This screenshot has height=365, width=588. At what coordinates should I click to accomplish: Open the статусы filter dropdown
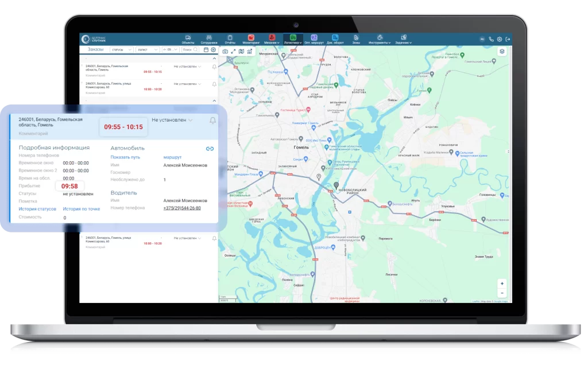pos(121,49)
